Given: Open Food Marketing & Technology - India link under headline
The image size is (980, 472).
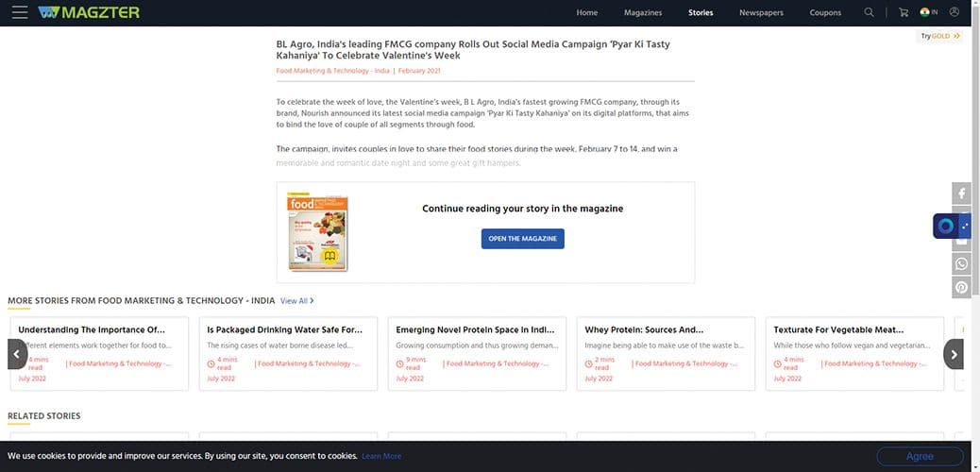Looking at the screenshot, I should coord(332,71).
